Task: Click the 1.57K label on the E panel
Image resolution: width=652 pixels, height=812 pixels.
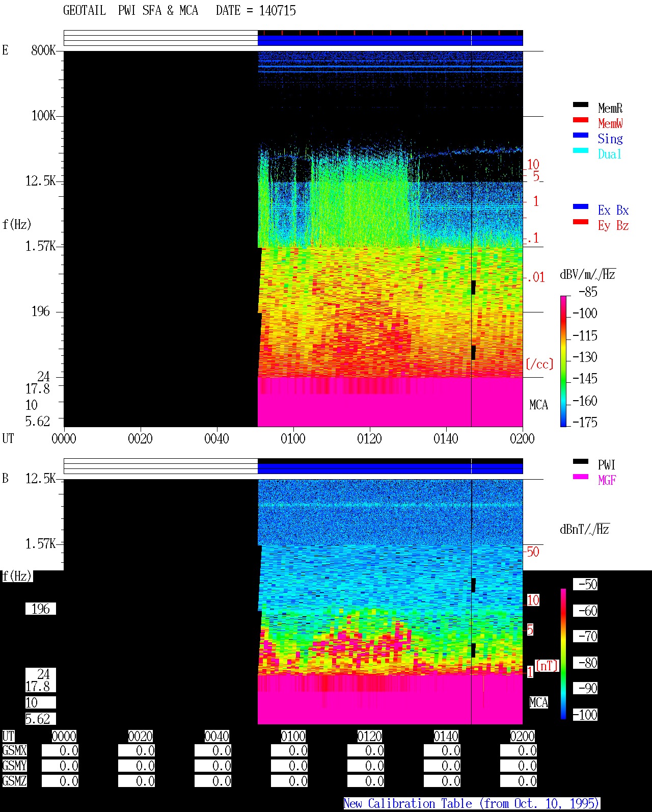Action: 41,246
